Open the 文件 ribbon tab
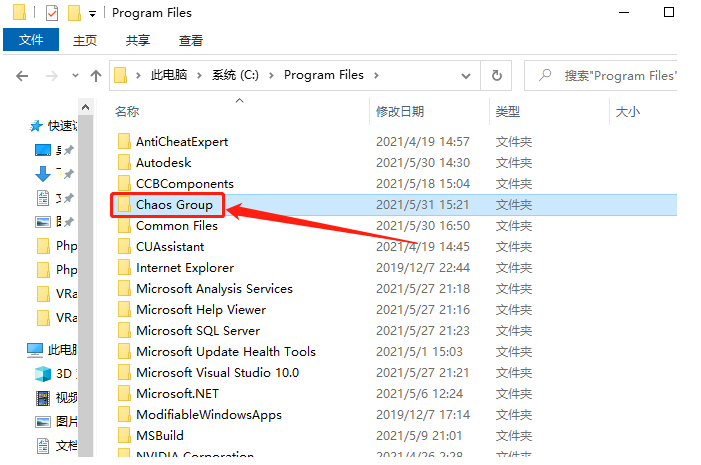This screenshot has width=701, height=465. (x=31, y=40)
